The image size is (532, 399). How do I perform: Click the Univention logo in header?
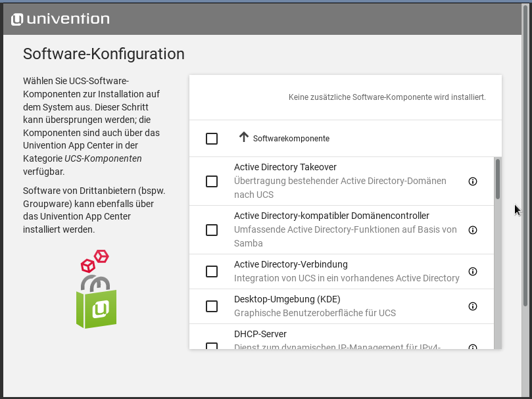coord(60,19)
